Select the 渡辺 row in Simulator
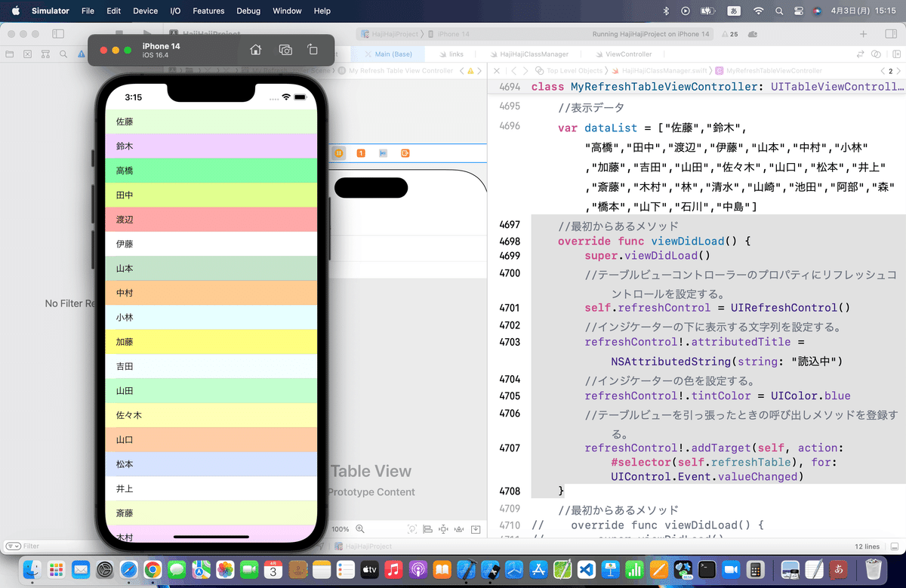 pyautogui.click(x=211, y=220)
